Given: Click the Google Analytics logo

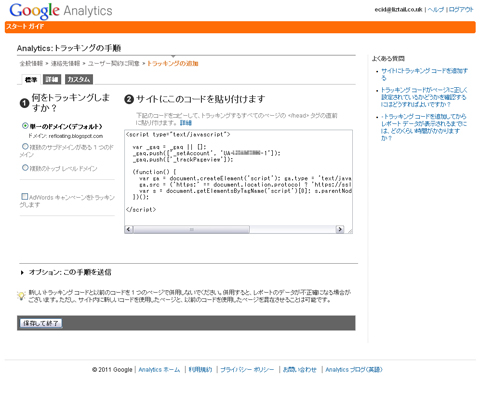Looking at the screenshot, I should (x=61, y=11).
